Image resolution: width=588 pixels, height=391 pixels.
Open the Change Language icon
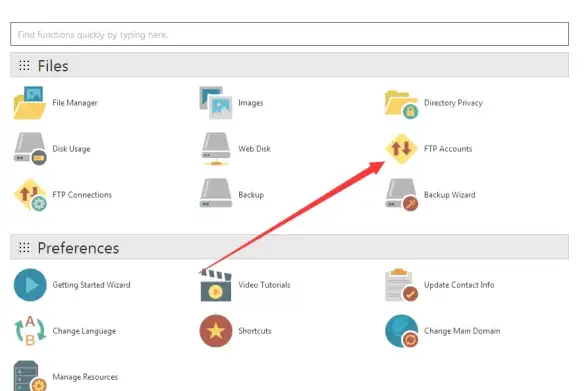pos(30,331)
